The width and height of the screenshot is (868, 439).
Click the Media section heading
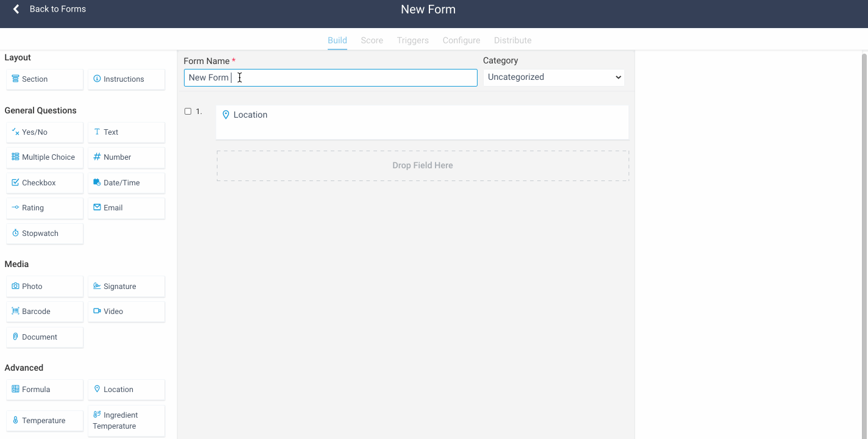pos(16,264)
